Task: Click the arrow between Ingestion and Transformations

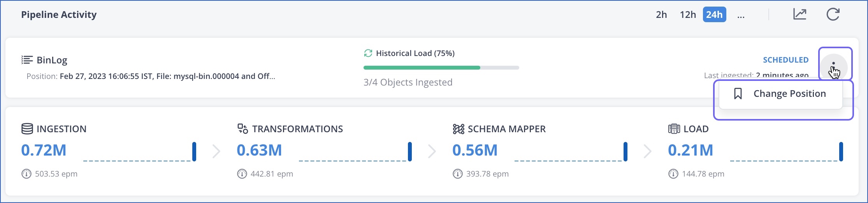Action: (216, 151)
